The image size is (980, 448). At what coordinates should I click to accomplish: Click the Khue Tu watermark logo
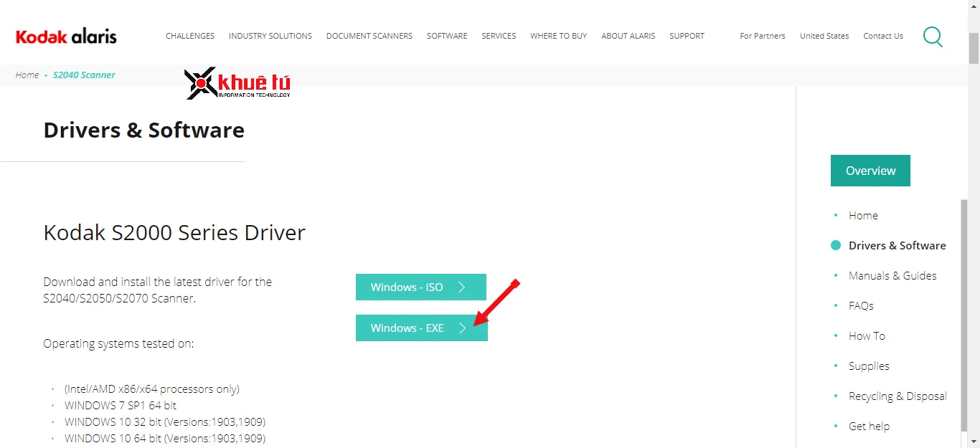(x=238, y=84)
